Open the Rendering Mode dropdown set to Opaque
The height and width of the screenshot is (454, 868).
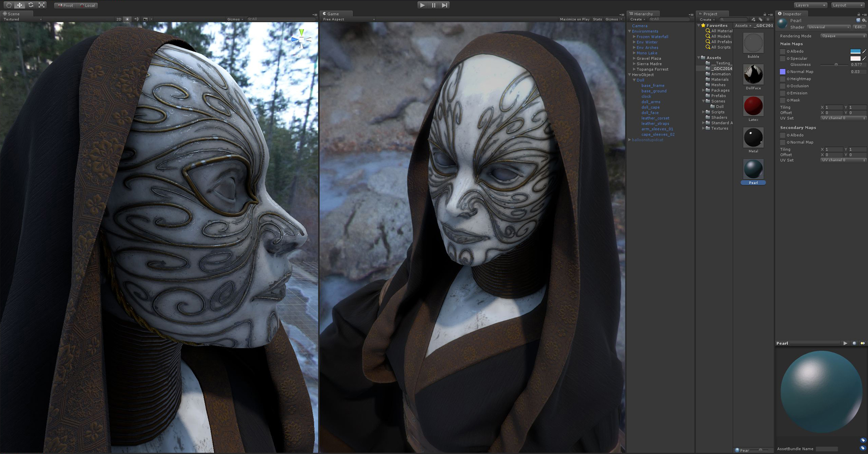point(843,36)
